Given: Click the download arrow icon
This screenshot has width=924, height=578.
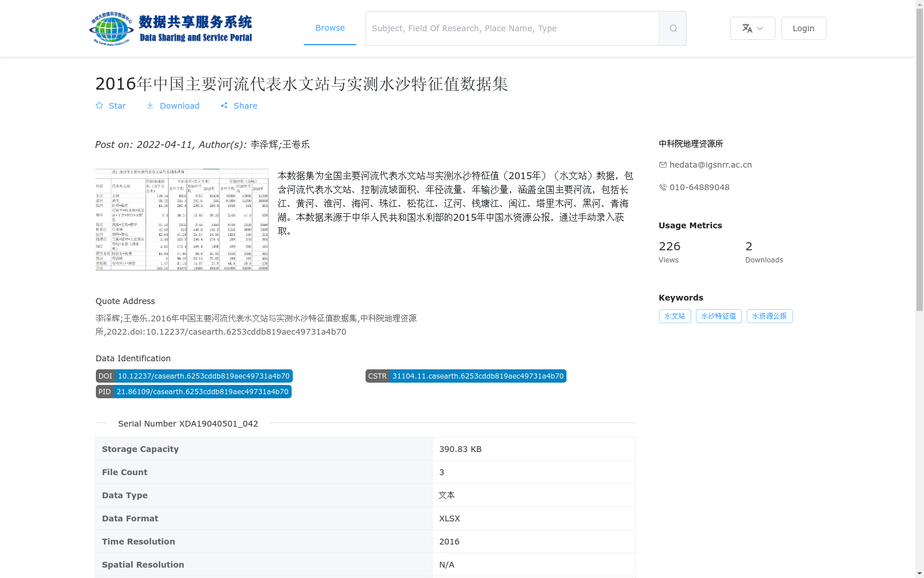Looking at the screenshot, I should click(x=150, y=105).
